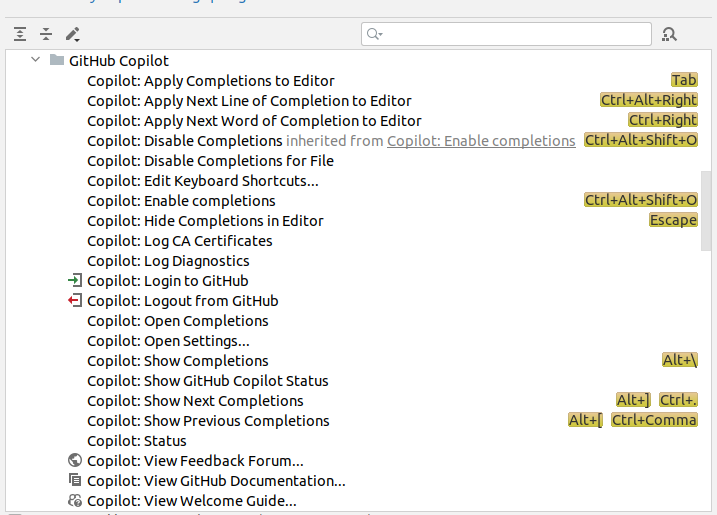This screenshot has height=515, width=717.
Task: Collapse the GitHub Copilot tree node
Action: pyautogui.click(x=35, y=59)
